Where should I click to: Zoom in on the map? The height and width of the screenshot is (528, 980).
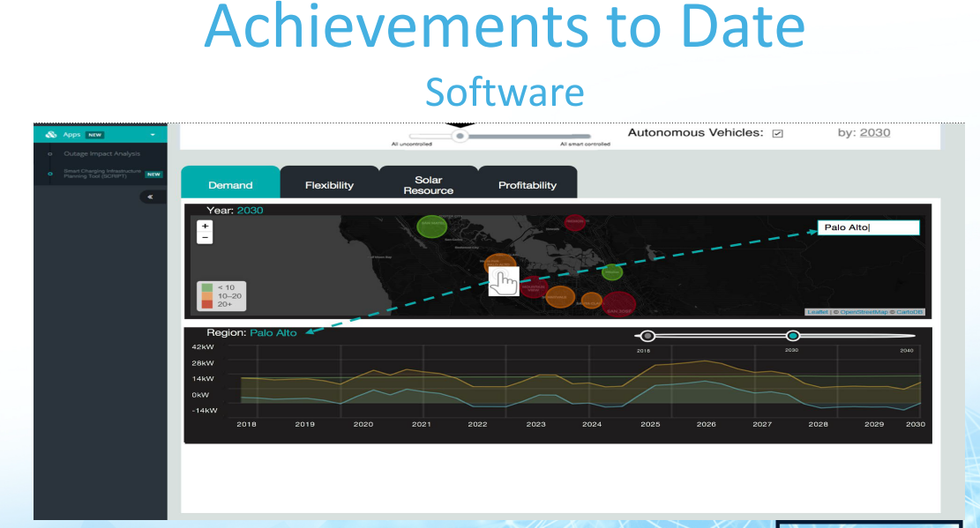click(206, 226)
